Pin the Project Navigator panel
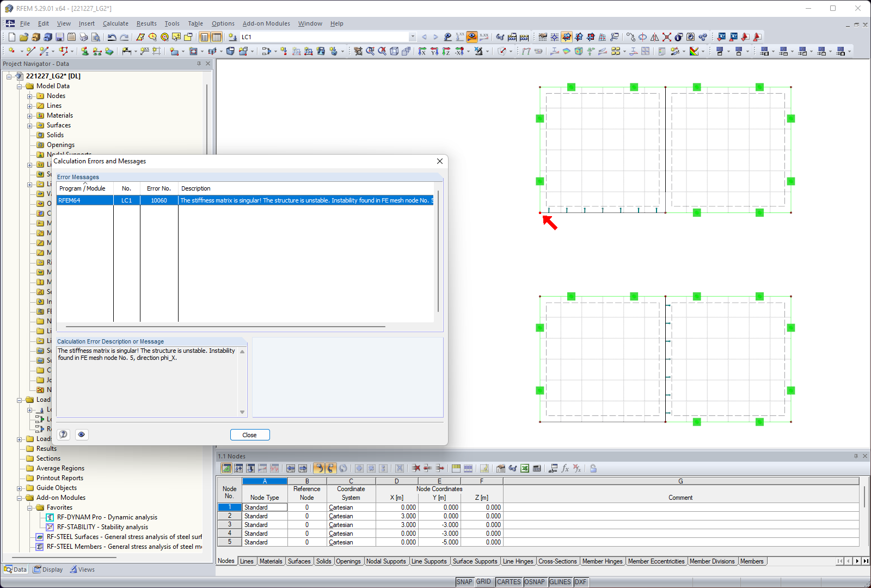This screenshot has width=871, height=588. (199, 64)
